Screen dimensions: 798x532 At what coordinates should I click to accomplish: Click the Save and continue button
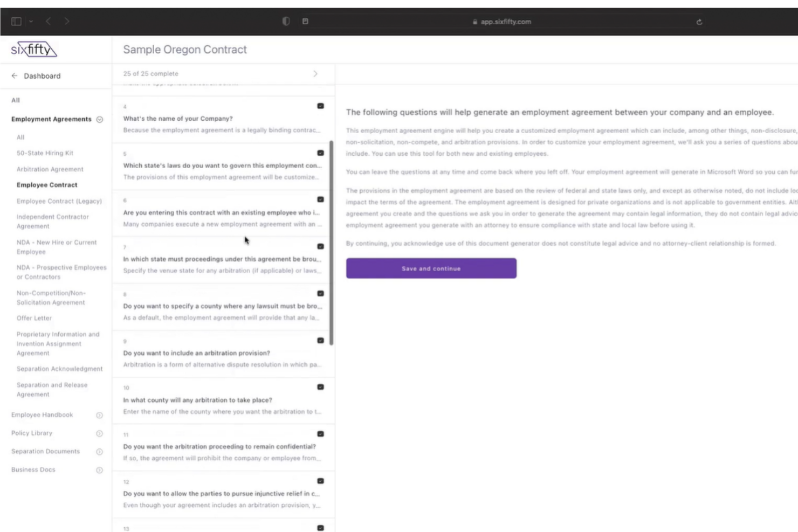(x=431, y=268)
